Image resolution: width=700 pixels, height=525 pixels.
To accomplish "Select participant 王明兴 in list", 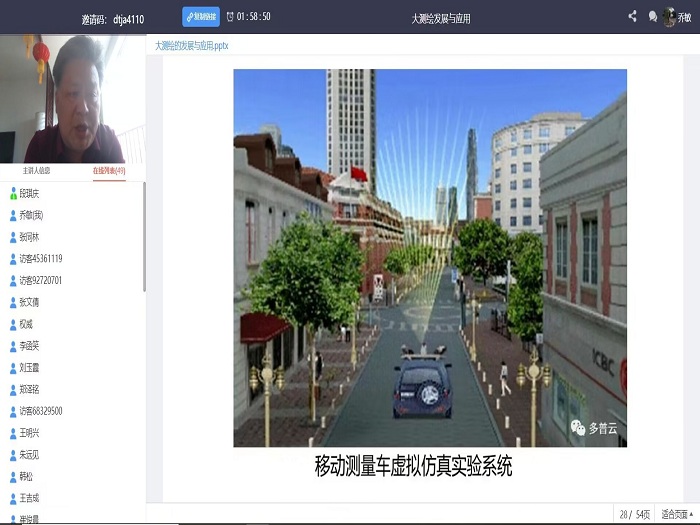I will pyautogui.click(x=33, y=433).
